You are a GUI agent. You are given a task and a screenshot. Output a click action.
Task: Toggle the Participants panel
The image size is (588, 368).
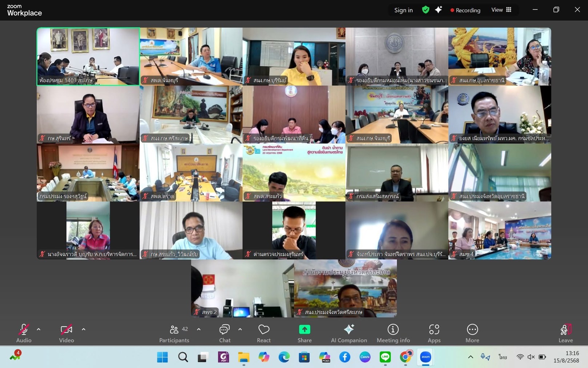pyautogui.click(x=174, y=333)
